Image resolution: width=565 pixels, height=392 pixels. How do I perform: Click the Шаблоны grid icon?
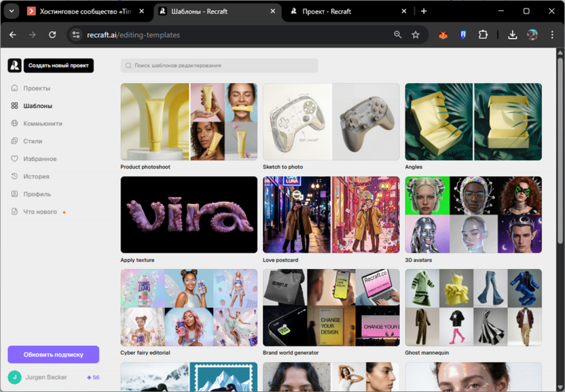(14, 106)
